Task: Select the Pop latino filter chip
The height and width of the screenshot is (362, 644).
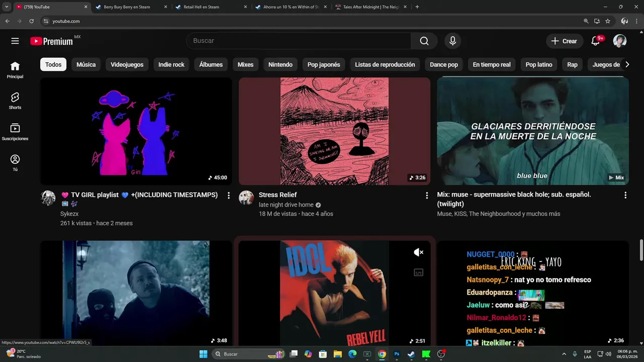Action: click(539, 64)
